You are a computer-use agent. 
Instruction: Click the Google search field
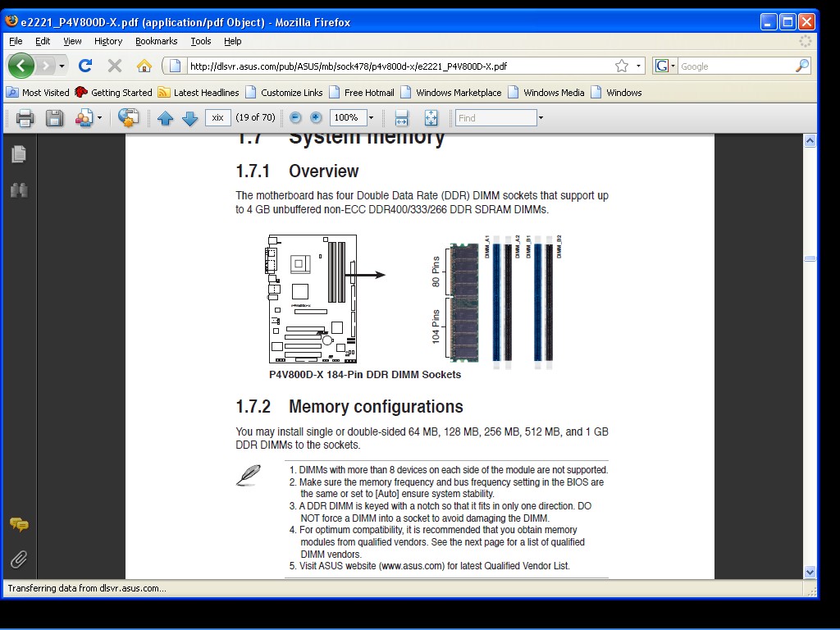coord(737,66)
